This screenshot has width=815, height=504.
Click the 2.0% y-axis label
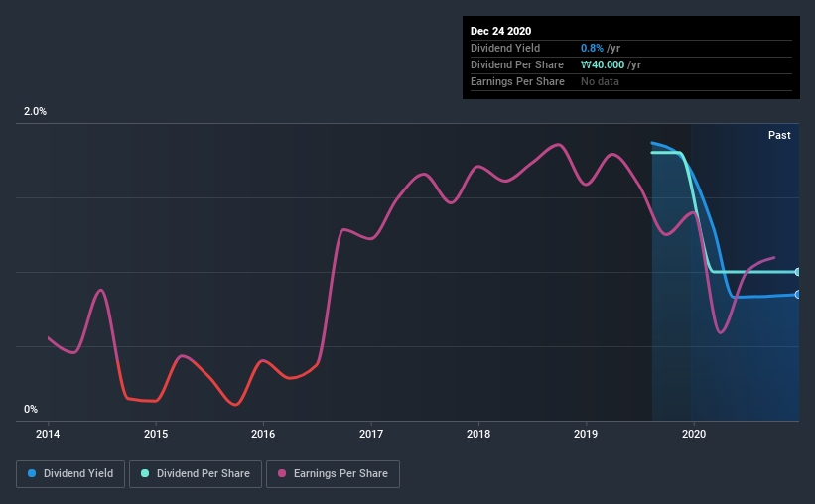(35, 112)
